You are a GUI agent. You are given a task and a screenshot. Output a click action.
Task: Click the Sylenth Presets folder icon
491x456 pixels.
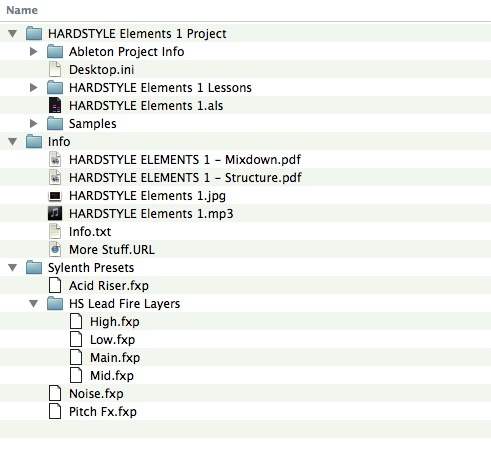(34, 267)
